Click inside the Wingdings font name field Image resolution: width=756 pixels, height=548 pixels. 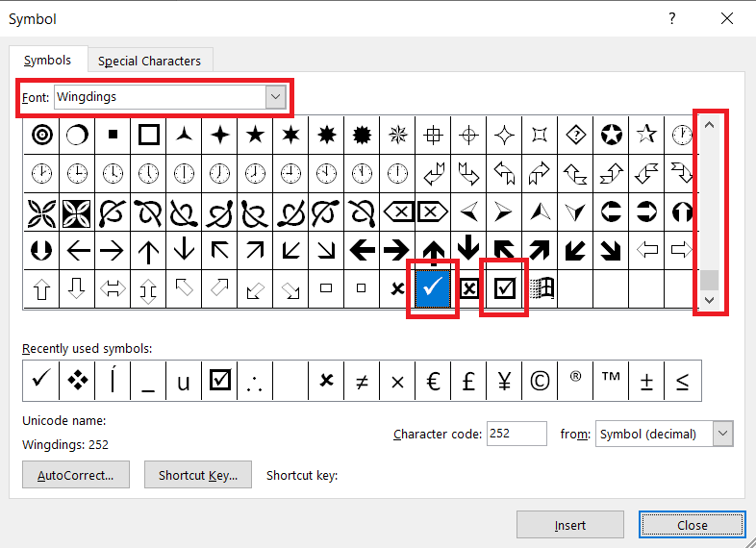(x=160, y=96)
